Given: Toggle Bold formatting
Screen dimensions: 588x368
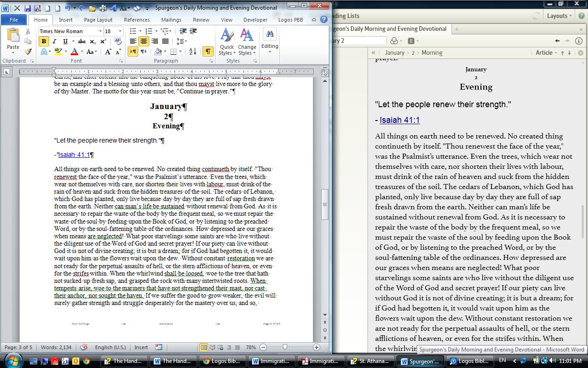Looking at the screenshot, I should click(44, 41).
